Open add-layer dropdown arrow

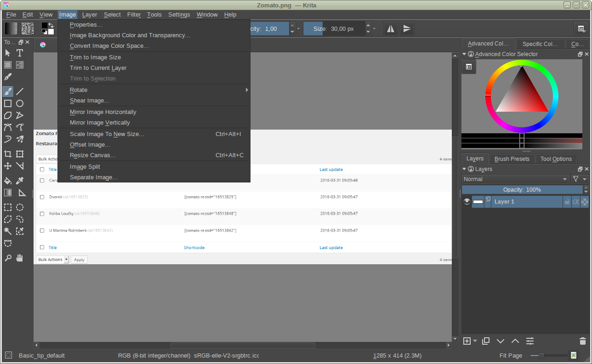[475, 341]
